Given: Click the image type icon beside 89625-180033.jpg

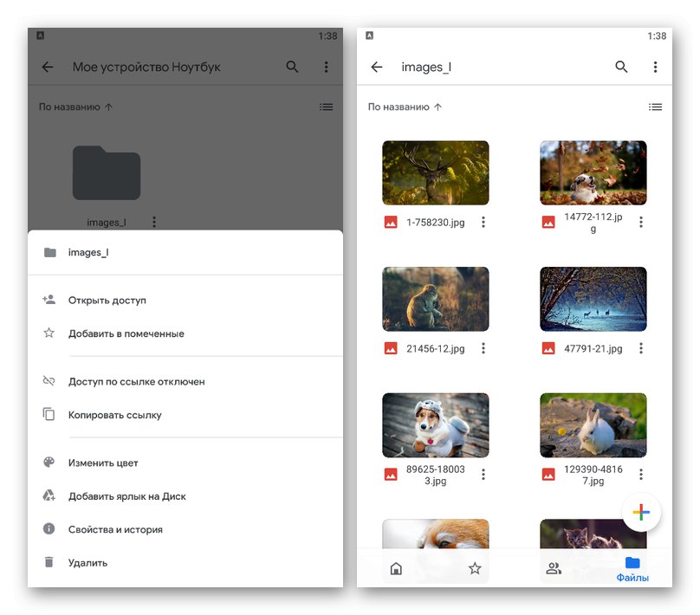Looking at the screenshot, I should (x=391, y=475).
